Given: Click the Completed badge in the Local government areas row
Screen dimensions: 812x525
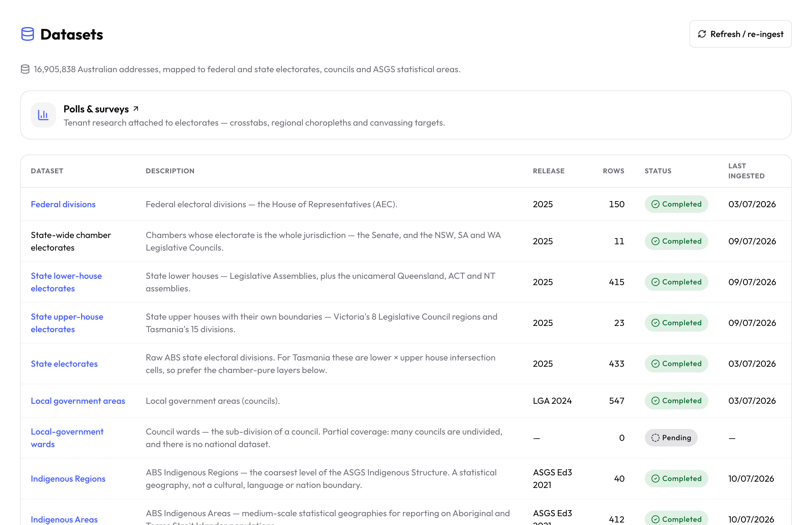Looking at the screenshot, I should pos(676,401).
